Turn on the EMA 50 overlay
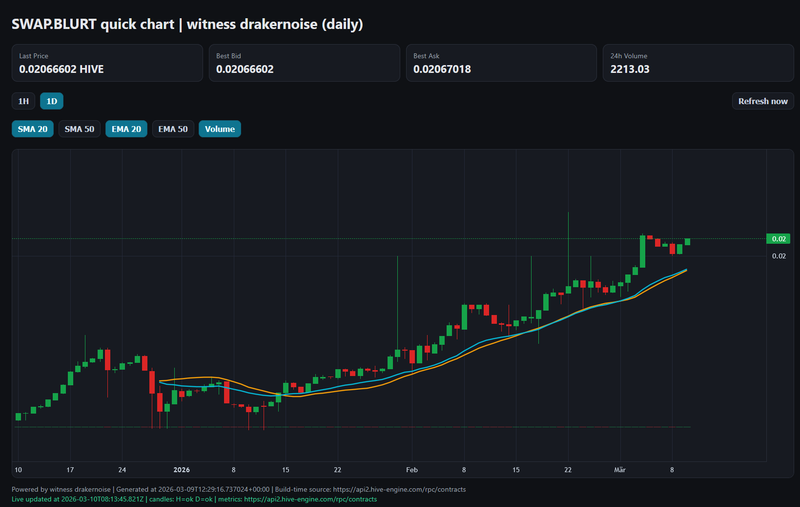 [172, 129]
